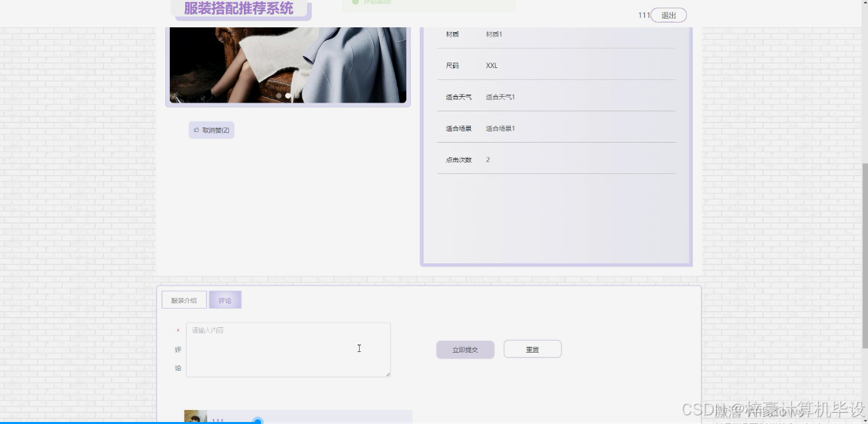
Task: Submit the comment with 立即提交
Action: tap(465, 349)
